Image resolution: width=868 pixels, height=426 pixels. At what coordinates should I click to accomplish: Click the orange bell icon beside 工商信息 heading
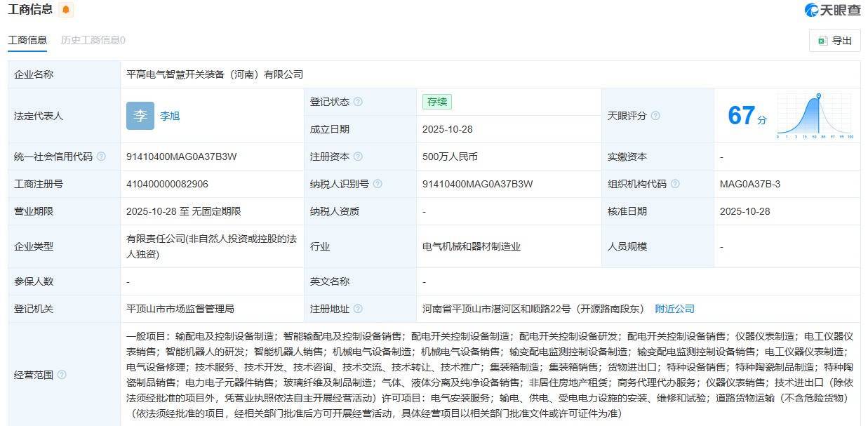point(66,10)
